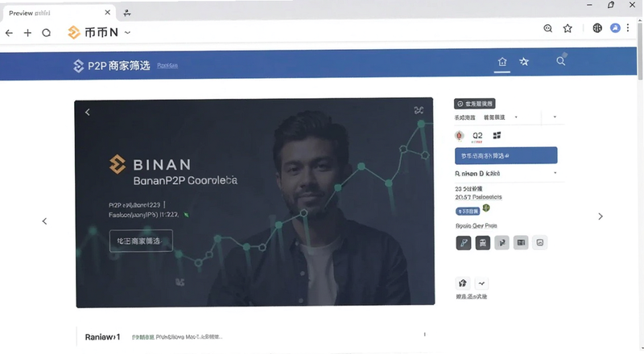Click the page's vertical scrollbar thumb

pyautogui.click(x=640, y=51)
